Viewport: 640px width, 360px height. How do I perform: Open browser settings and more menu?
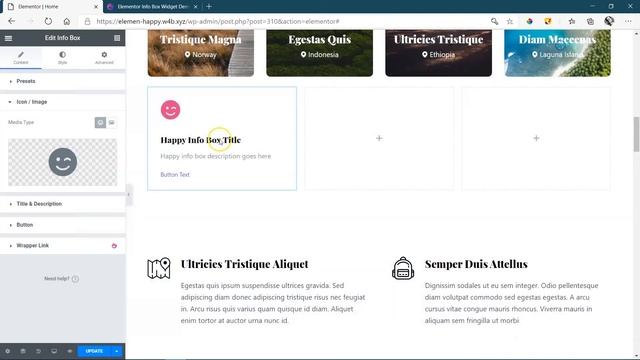click(x=628, y=21)
